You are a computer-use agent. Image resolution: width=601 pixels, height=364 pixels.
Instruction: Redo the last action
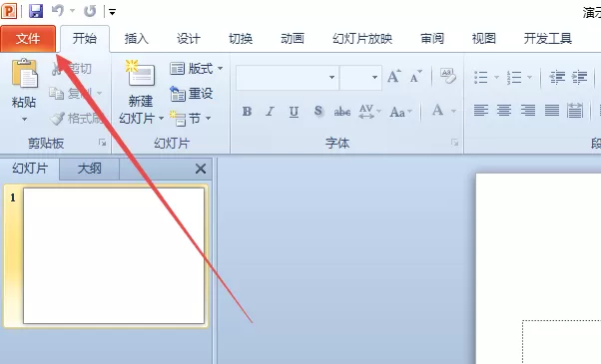90,11
